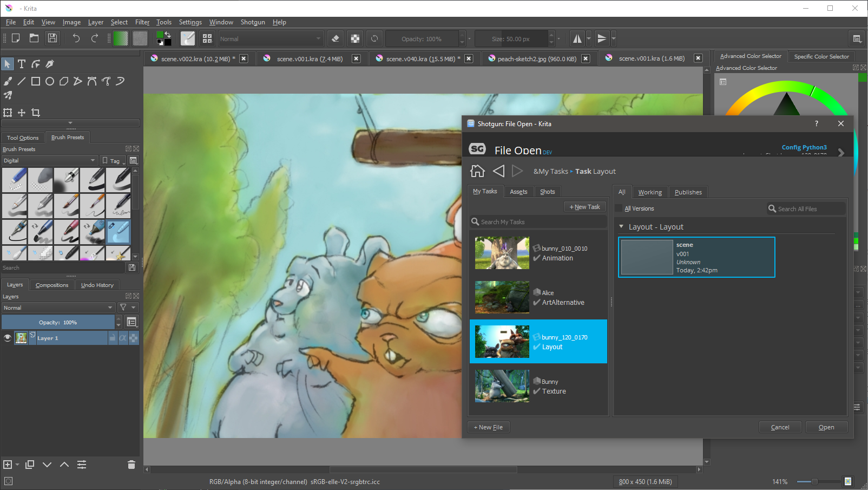Open the fill patterns chooser
Image resolution: width=868 pixels, height=490 pixels.
click(x=140, y=38)
